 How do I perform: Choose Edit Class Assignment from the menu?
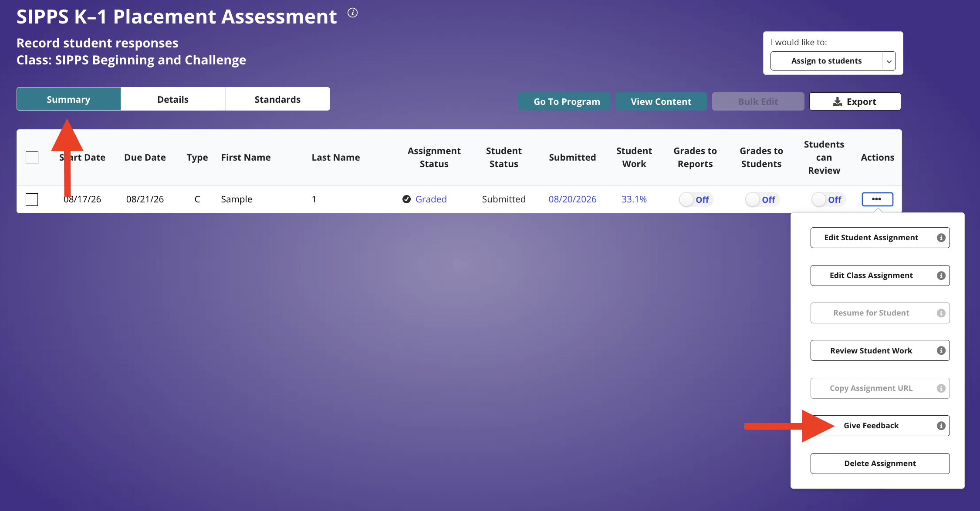[x=880, y=276]
